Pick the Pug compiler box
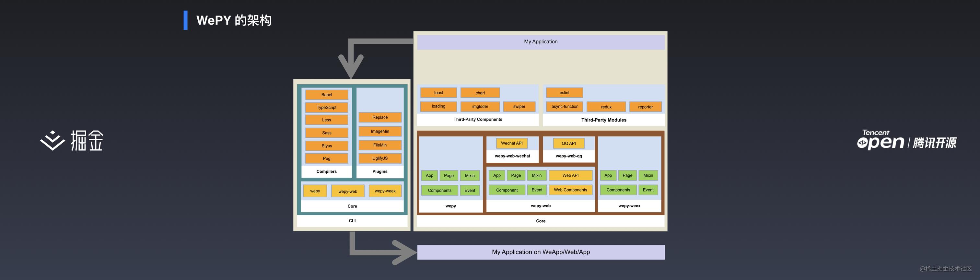The width and height of the screenshot is (980, 280). (326, 158)
